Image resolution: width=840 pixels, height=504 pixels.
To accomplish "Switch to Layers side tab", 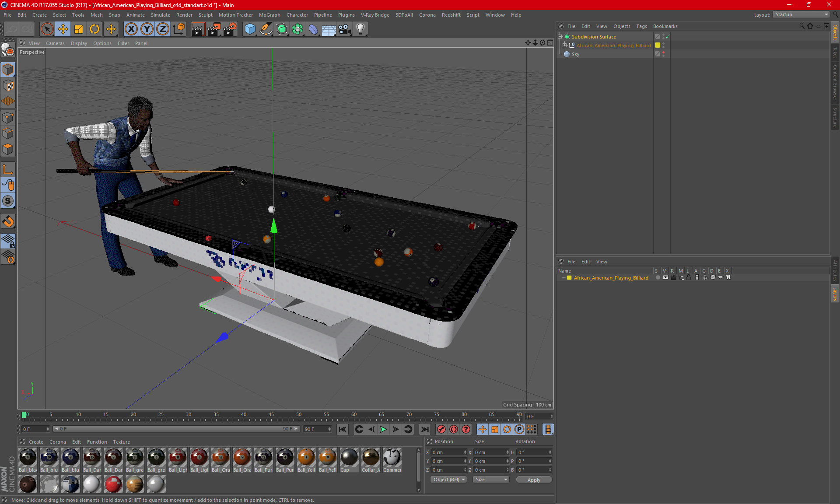I will [x=835, y=294].
